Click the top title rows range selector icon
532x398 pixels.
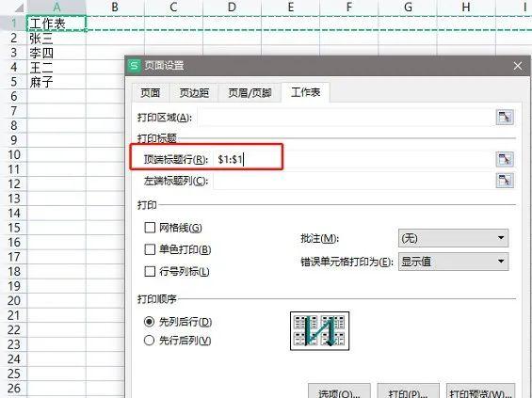[505, 159]
